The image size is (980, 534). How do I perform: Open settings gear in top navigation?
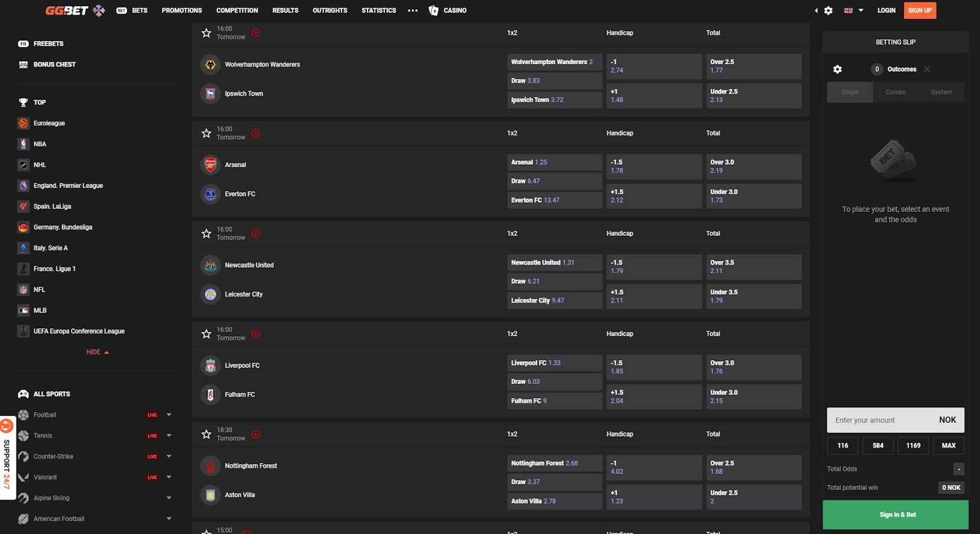coord(828,10)
